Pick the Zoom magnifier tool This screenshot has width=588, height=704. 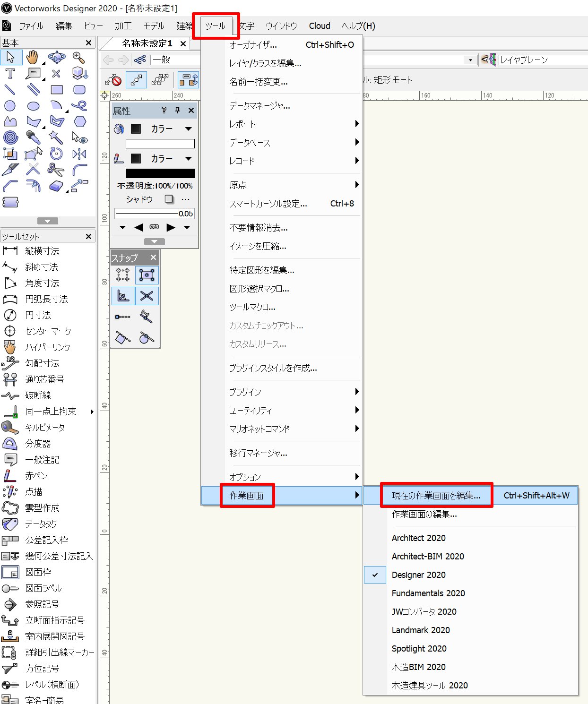[x=79, y=58]
